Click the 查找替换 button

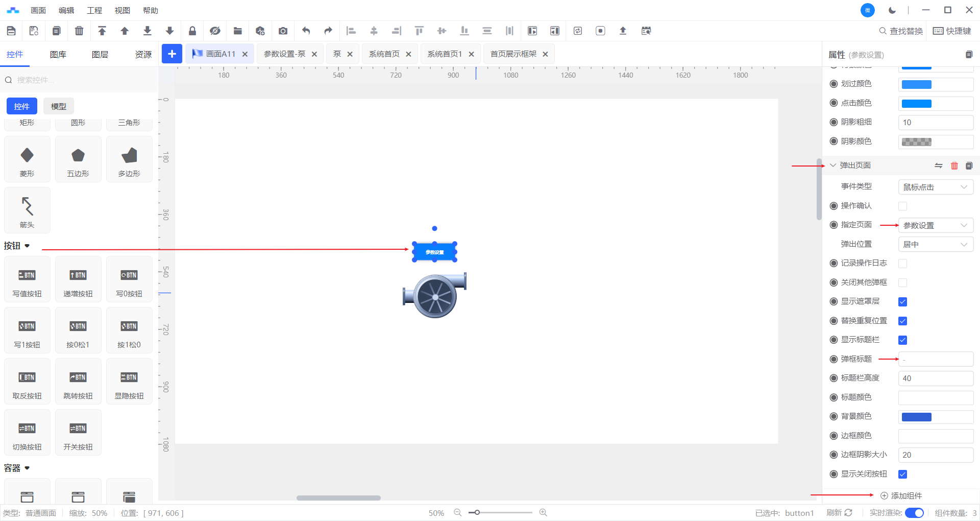pyautogui.click(x=901, y=31)
